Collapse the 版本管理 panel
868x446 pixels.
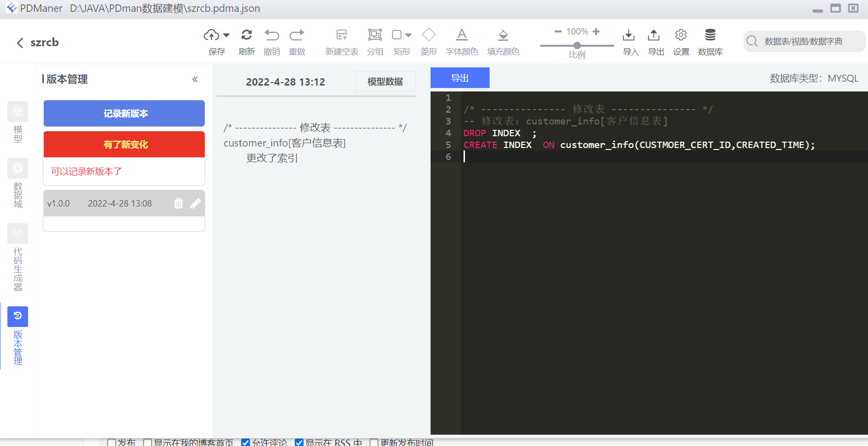(x=195, y=79)
